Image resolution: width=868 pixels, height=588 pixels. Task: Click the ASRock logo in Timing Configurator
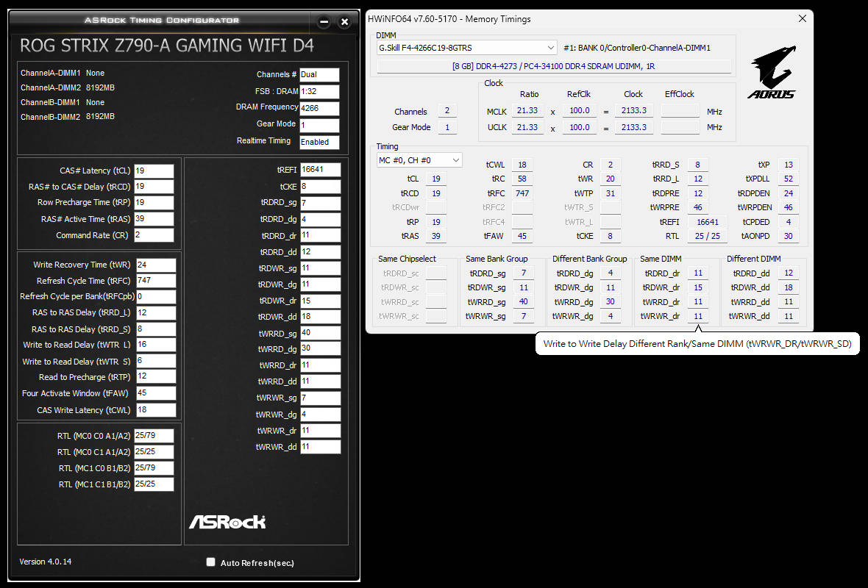tap(227, 522)
